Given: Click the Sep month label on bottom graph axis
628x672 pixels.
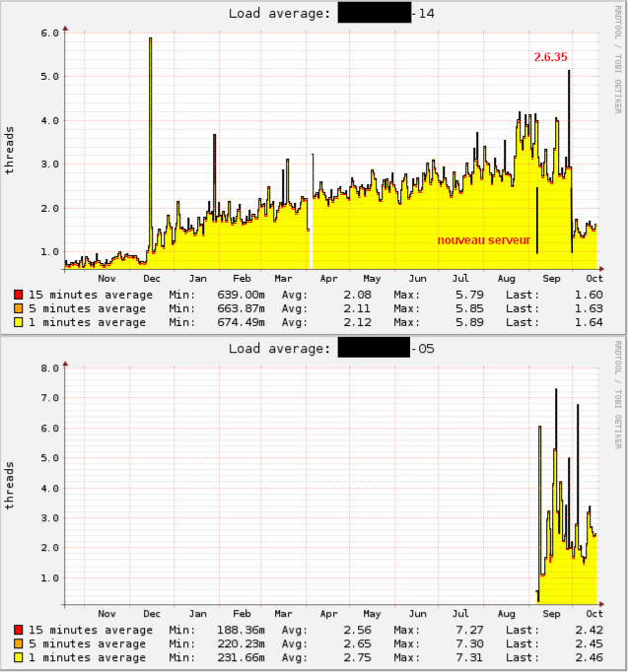Looking at the screenshot, I should click(550, 613).
